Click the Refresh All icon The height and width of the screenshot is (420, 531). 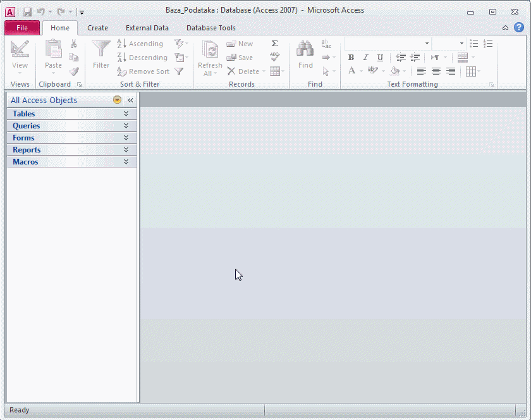210,49
